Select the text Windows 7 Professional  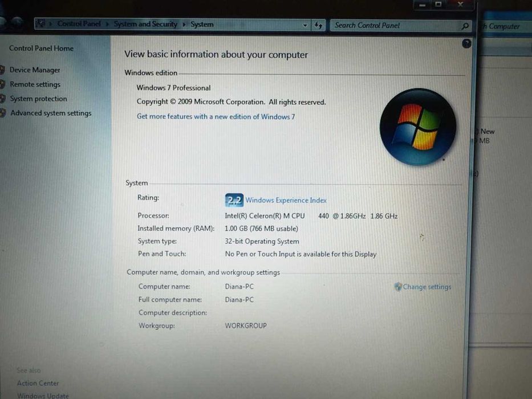[x=173, y=88]
